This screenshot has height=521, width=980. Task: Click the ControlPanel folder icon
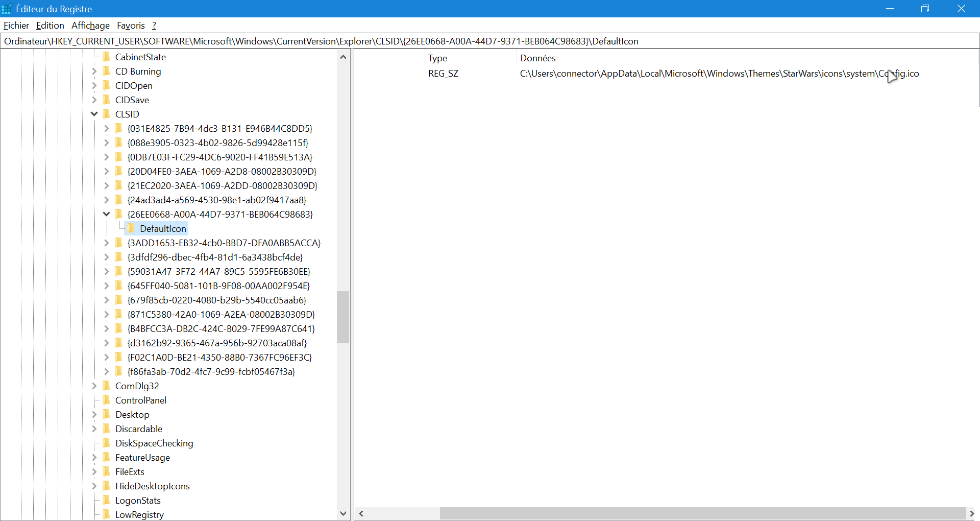[x=106, y=400]
